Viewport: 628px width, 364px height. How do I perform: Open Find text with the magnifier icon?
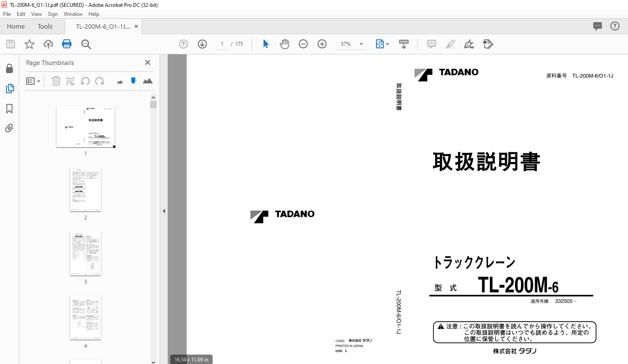coord(86,44)
